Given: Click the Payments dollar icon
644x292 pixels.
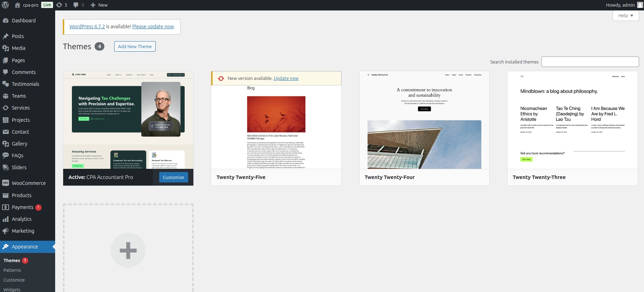Looking at the screenshot, I should pyautogui.click(x=6, y=207).
